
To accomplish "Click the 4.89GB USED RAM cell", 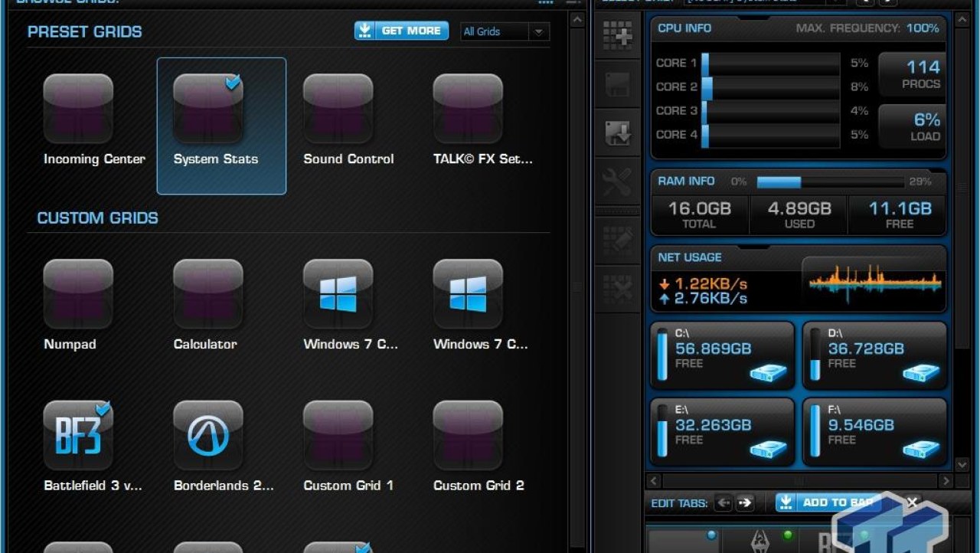I will tap(799, 215).
